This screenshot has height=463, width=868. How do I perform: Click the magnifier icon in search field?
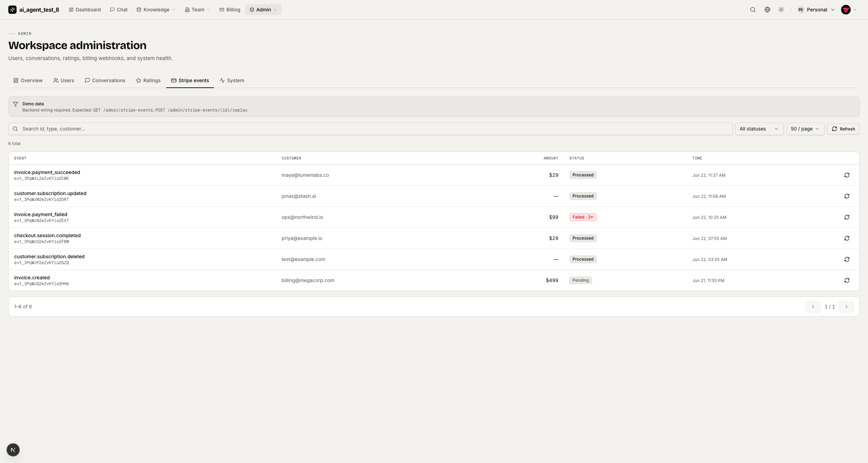(x=15, y=129)
